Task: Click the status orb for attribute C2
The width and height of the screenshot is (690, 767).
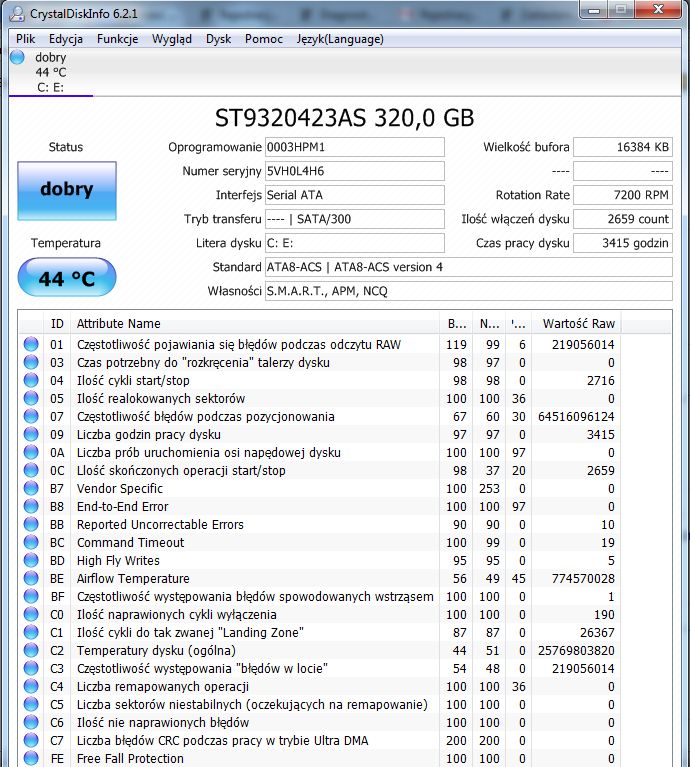Action: pyautogui.click(x=31, y=651)
